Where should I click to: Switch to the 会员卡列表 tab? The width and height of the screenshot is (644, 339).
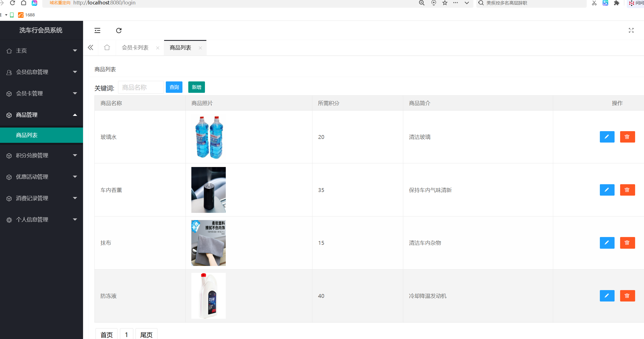[135, 48]
